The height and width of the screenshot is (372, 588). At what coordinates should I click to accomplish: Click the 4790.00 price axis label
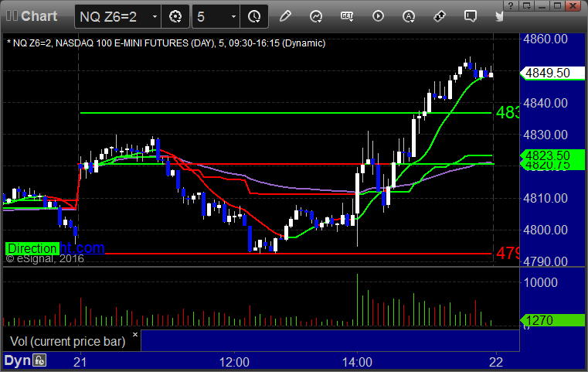point(546,261)
